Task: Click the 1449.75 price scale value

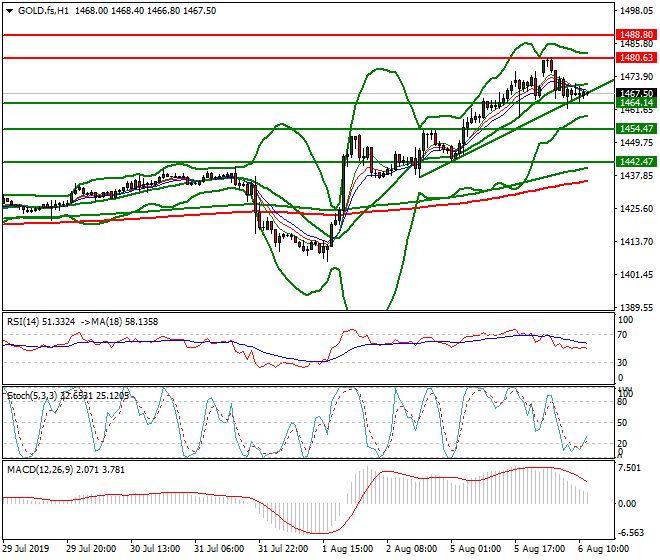Action: pyautogui.click(x=636, y=143)
